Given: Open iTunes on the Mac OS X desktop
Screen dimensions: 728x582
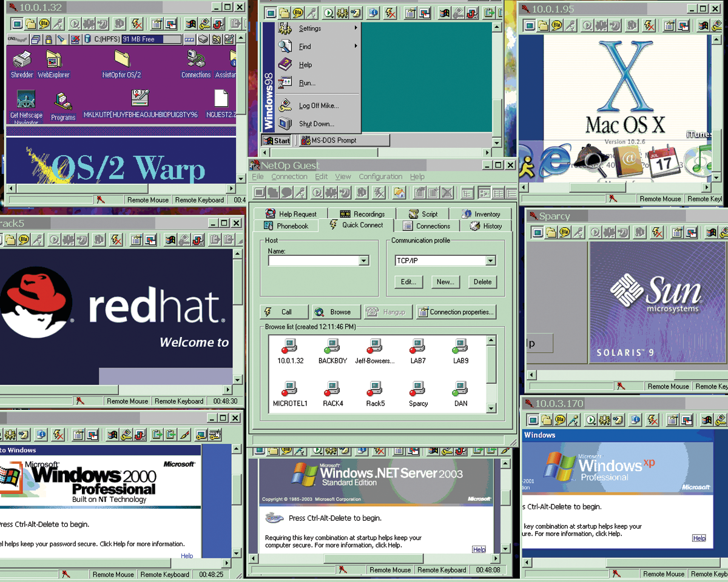Looking at the screenshot, I should [699, 161].
